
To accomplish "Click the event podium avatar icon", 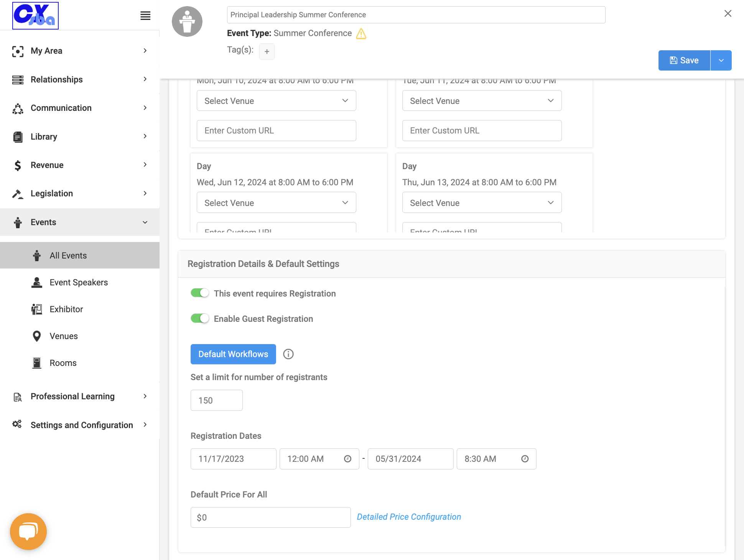I will pyautogui.click(x=187, y=21).
